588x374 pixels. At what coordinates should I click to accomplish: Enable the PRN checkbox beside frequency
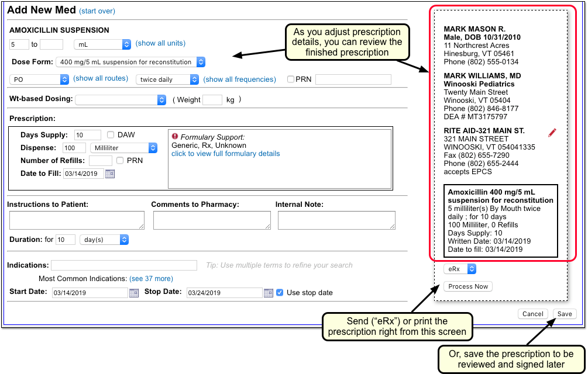click(291, 79)
